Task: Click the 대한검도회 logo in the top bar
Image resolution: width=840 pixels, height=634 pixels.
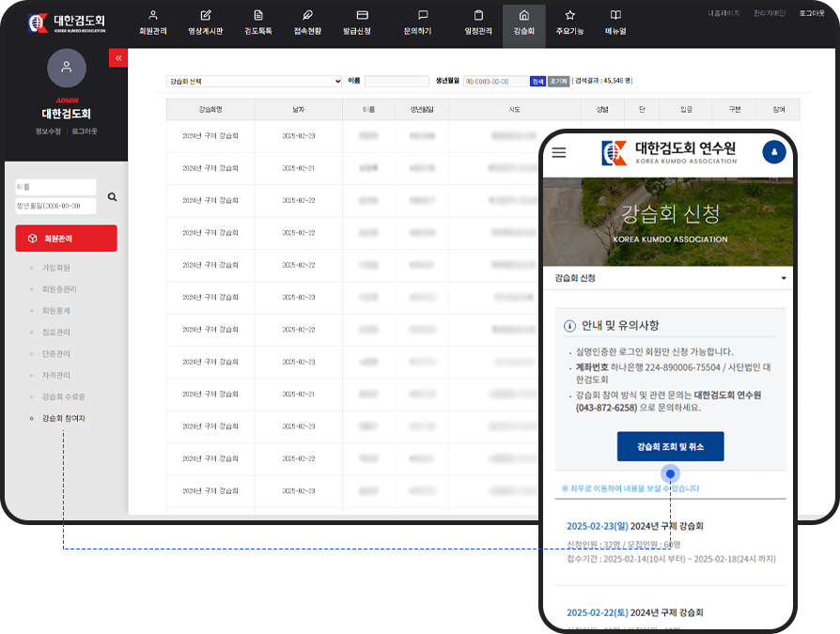Action: click(x=67, y=23)
